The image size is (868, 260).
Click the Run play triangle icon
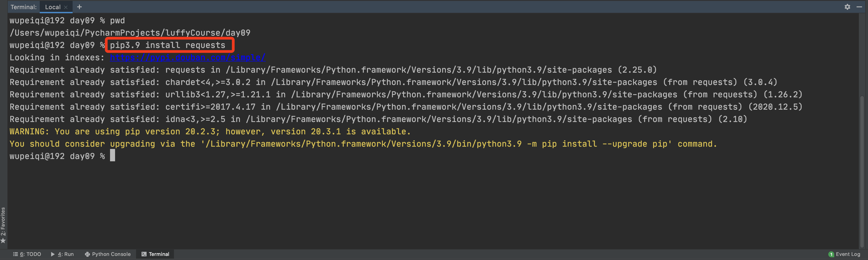[53, 254]
